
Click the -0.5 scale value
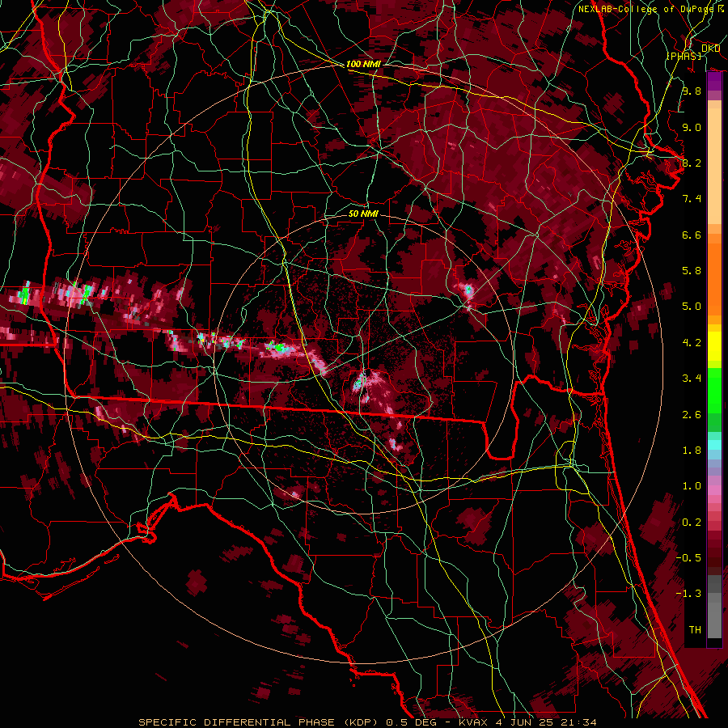click(x=688, y=558)
